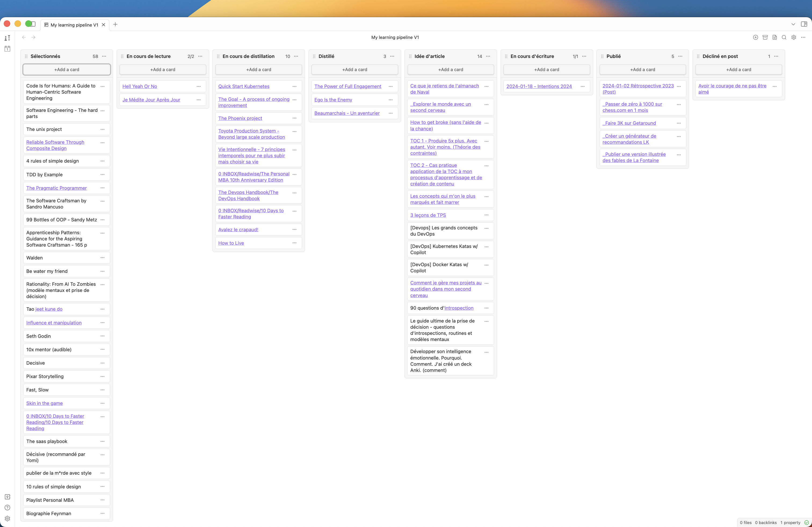
Task: Open options for 3 leçons de TPS card
Action: click(487, 215)
